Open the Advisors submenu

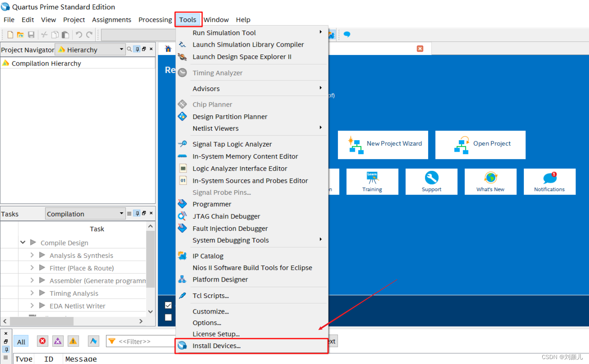pyautogui.click(x=252, y=89)
